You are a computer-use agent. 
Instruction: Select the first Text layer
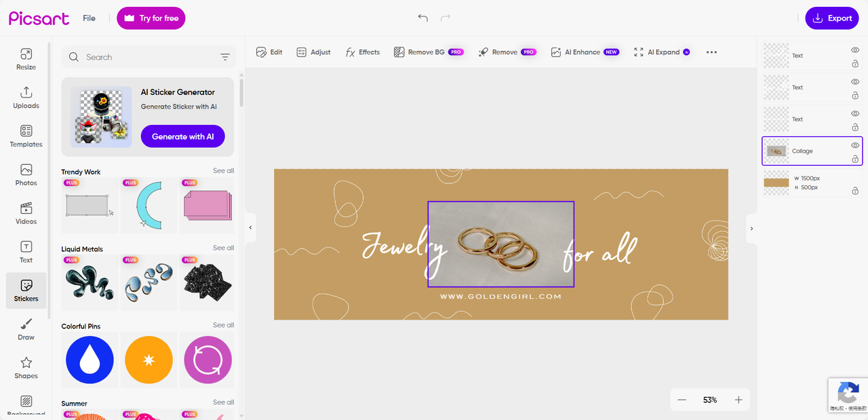click(812, 56)
